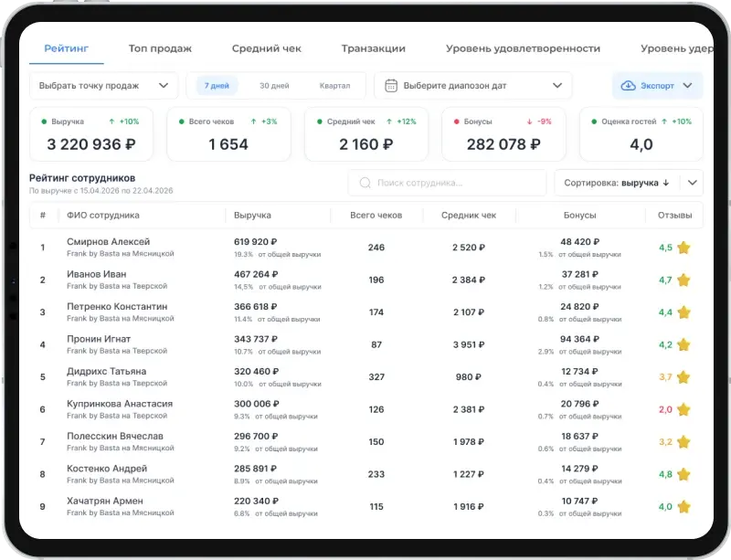Click the calendar icon in date range picker
The width and height of the screenshot is (731, 560).
pos(391,86)
